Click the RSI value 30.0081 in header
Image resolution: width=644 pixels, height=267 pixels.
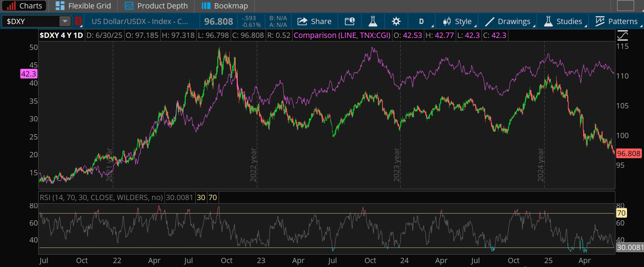pos(179,197)
